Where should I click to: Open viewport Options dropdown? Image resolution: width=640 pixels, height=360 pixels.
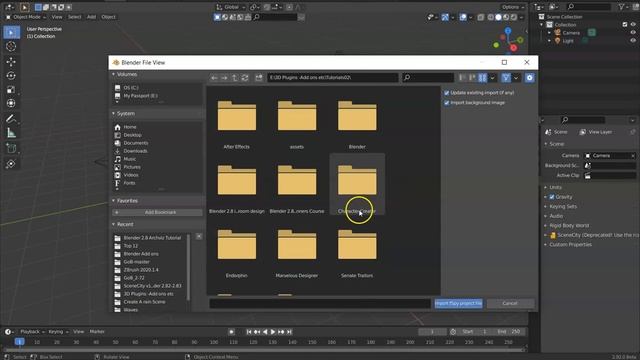point(513,7)
